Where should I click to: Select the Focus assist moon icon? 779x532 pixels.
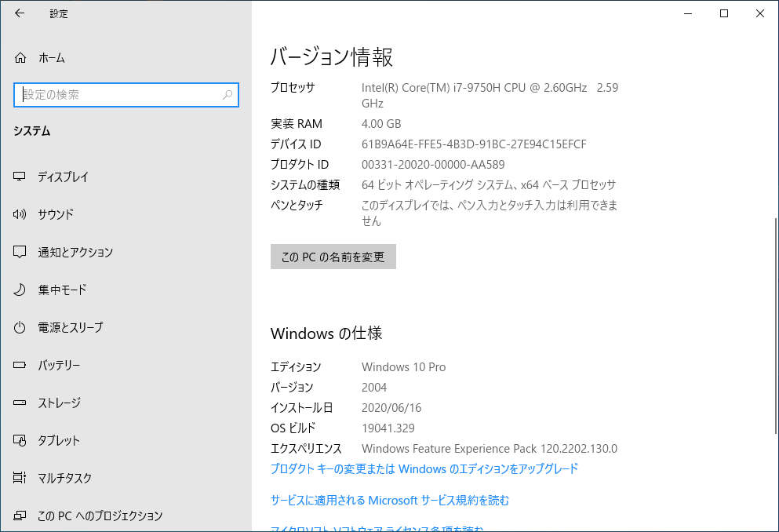click(20, 290)
